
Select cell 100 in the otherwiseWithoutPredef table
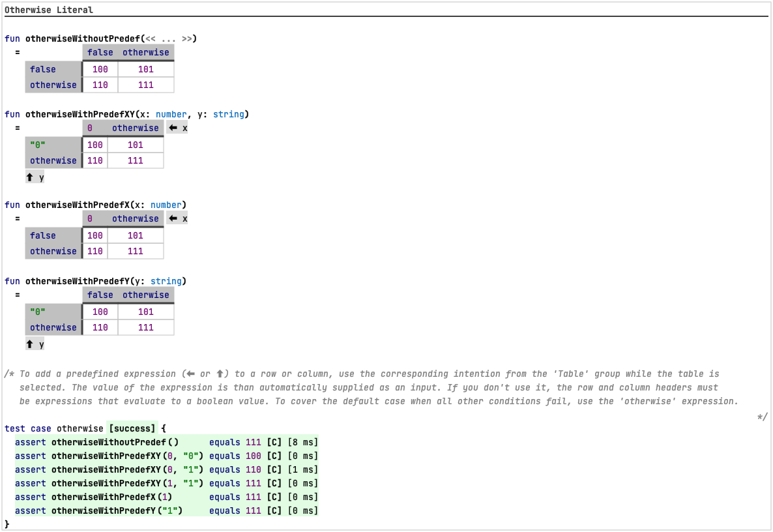(x=100, y=70)
